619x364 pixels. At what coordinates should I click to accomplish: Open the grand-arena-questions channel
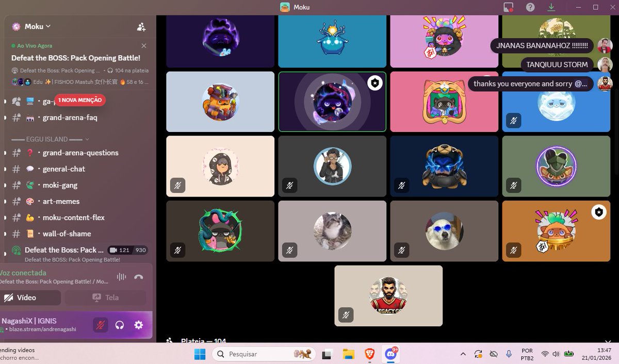(80, 153)
